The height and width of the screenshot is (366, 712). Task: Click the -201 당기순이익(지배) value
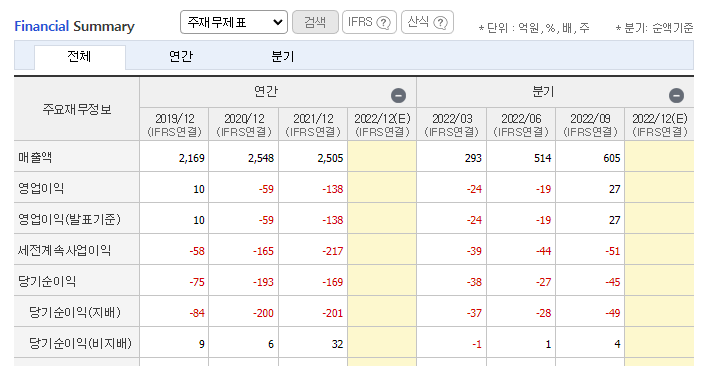click(332, 313)
